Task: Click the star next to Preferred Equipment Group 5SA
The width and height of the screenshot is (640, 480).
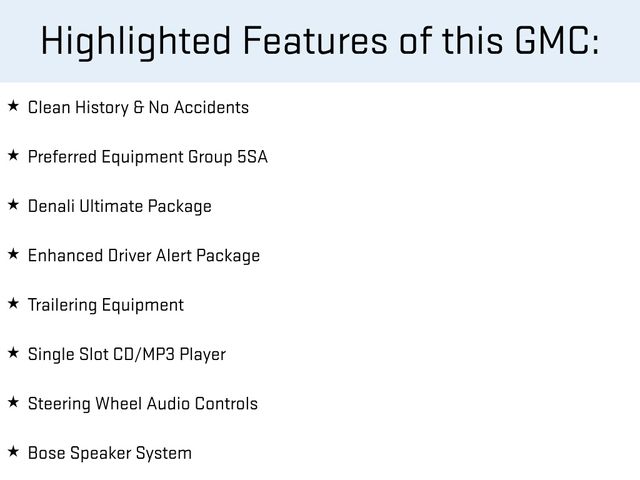Action: [x=12, y=156]
